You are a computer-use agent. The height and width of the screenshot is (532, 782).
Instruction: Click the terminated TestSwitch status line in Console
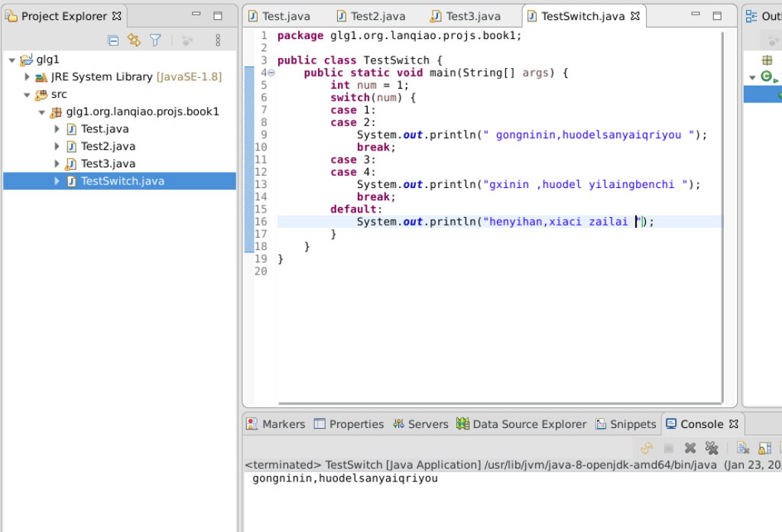pyautogui.click(x=513, y=465)
